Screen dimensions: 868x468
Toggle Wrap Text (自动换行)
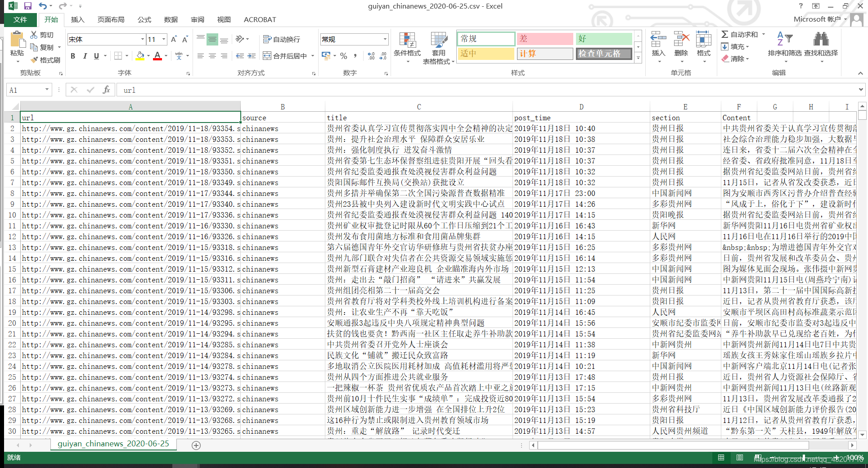click(x=281, y=39)
